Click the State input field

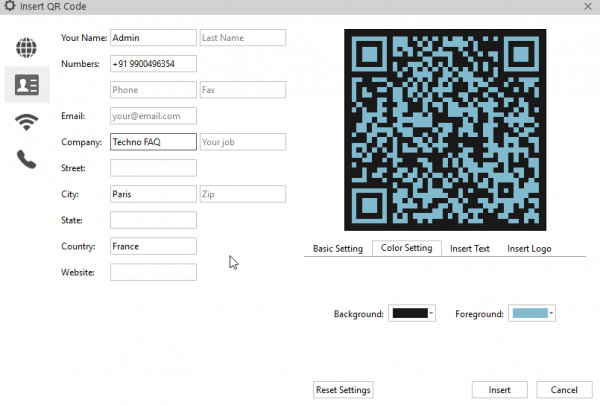point(153,220)
